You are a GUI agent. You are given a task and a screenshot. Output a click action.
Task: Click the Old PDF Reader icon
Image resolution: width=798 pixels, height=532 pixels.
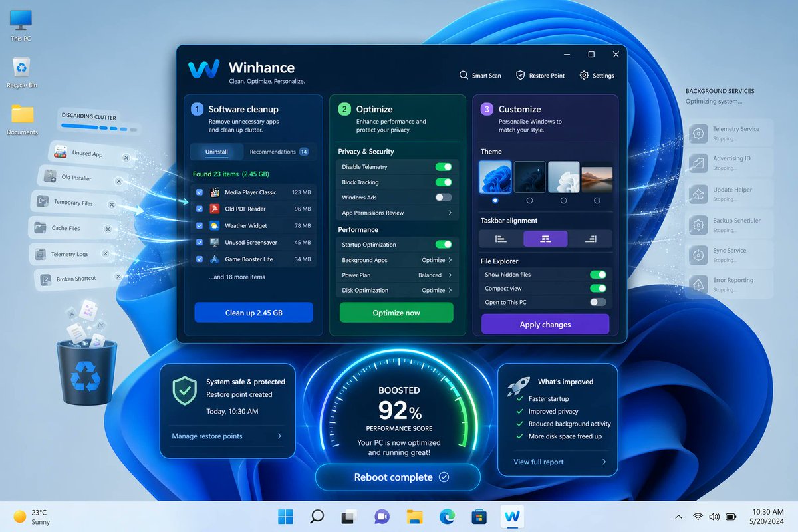215,209
